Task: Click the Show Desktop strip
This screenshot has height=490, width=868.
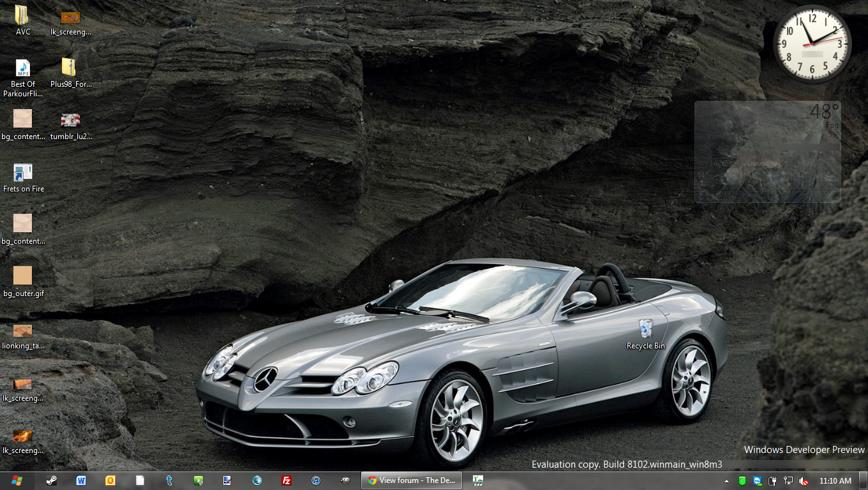Action: [x=864, y=480]
